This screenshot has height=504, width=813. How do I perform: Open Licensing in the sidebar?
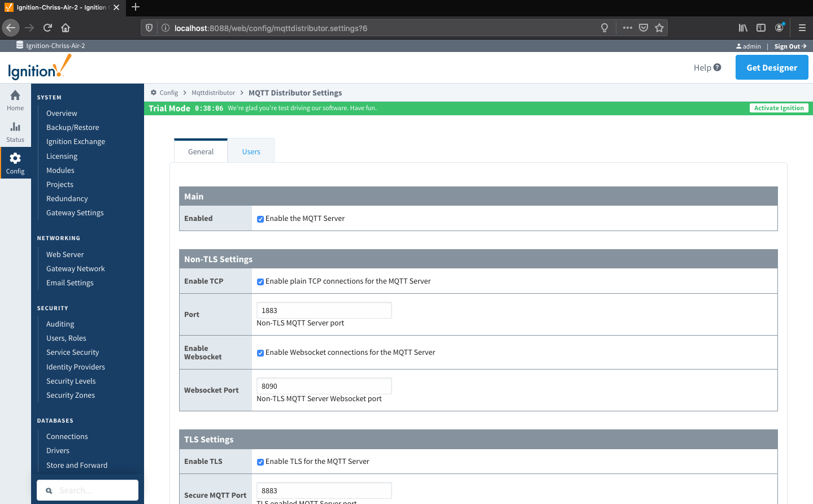(x=62, y=156)
